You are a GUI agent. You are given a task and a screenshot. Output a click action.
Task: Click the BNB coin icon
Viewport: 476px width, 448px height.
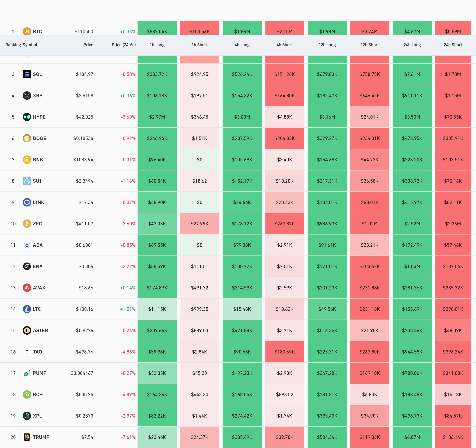[27, 159]
